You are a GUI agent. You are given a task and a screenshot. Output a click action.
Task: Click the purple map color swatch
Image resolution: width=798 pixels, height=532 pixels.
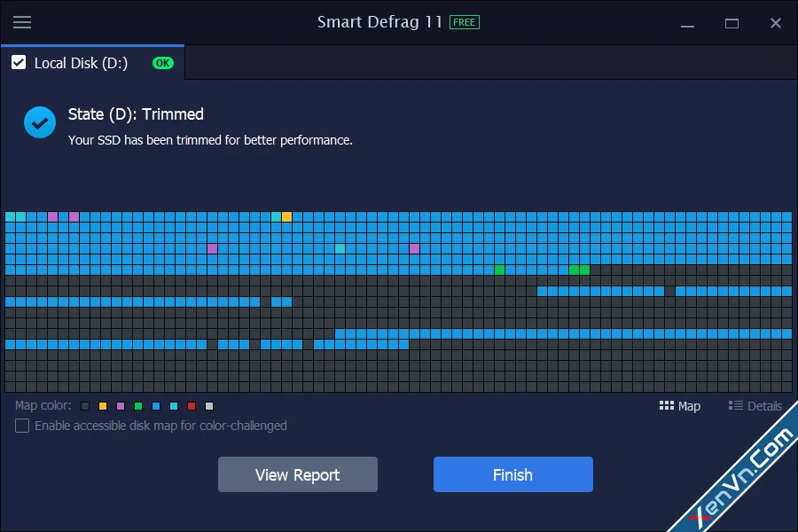click(121, 406)
